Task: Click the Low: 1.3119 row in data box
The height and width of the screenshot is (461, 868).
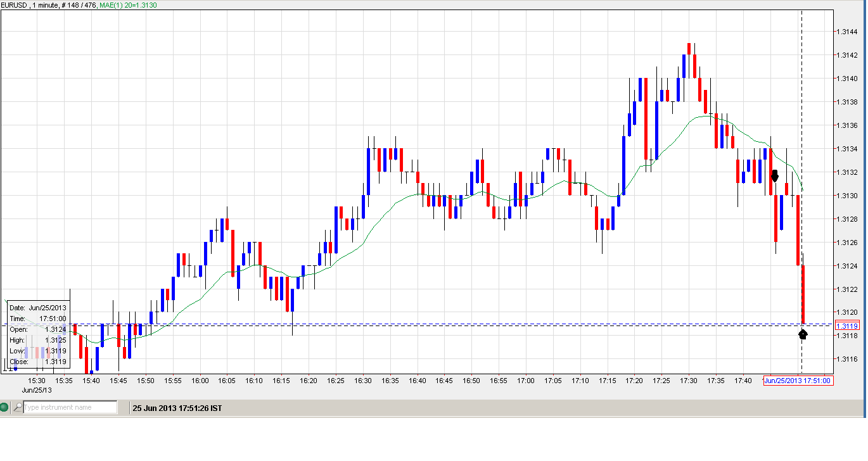Action: click(x=38, y=351)
